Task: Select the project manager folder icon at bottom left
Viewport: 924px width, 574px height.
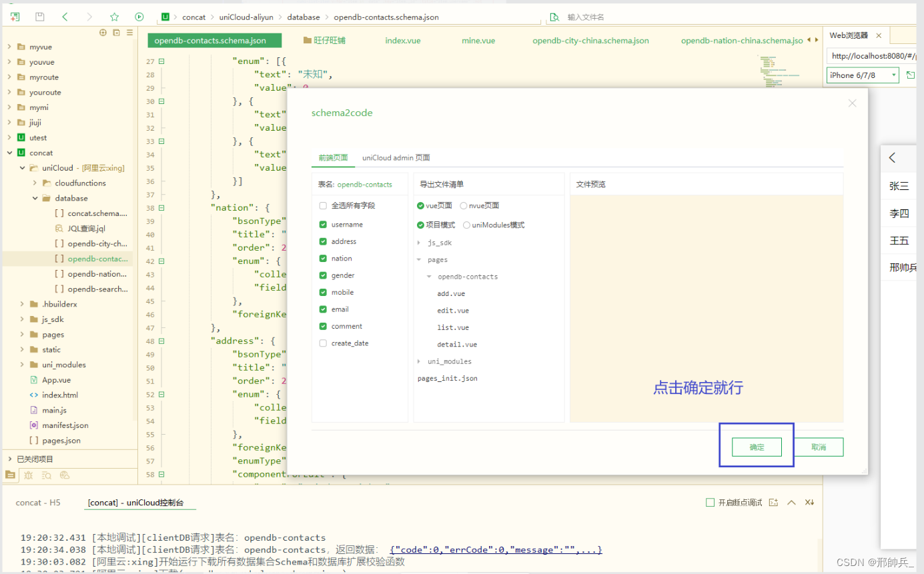Action: 10,475
